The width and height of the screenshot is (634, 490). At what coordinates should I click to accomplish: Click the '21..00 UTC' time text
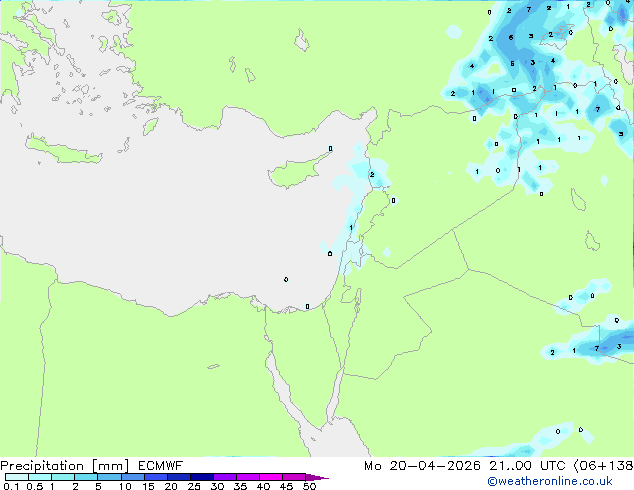tap(527, 466)
